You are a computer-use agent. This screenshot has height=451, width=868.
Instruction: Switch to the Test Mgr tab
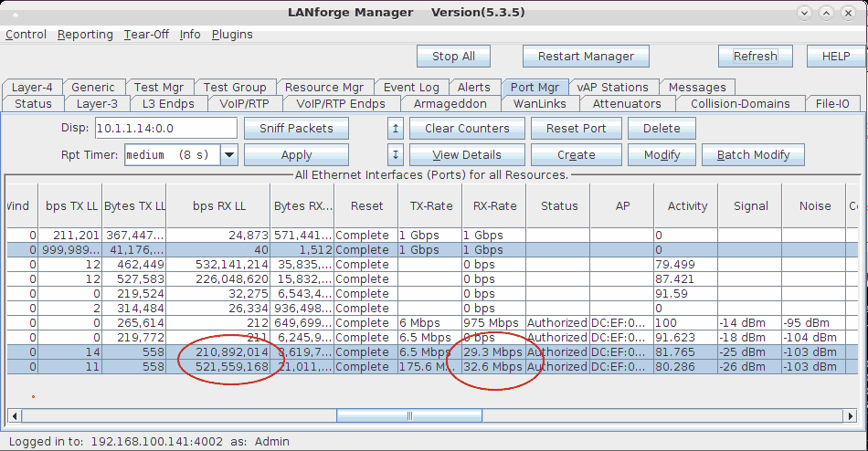pyautogui.click(x=159, y=88)
